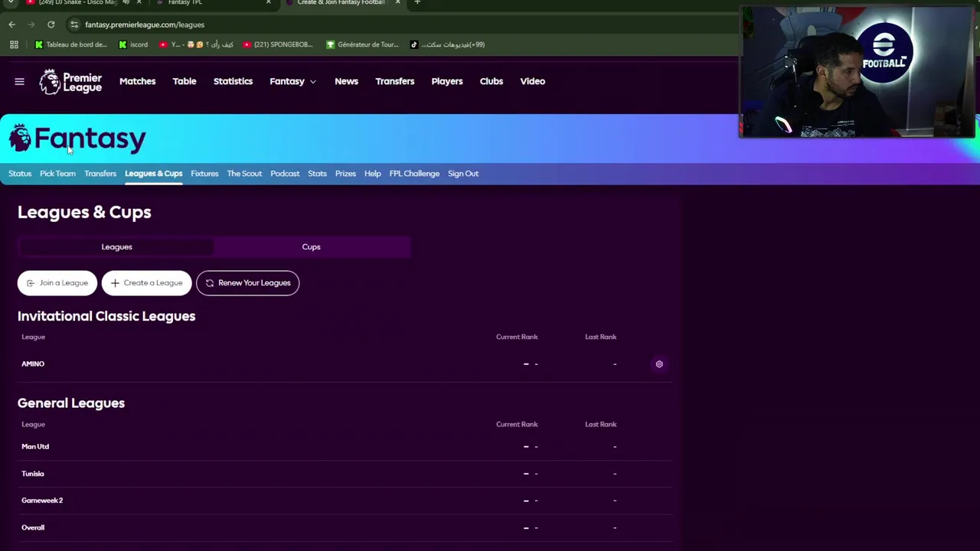Close the Fantasy TPL tab

point(268,3)
